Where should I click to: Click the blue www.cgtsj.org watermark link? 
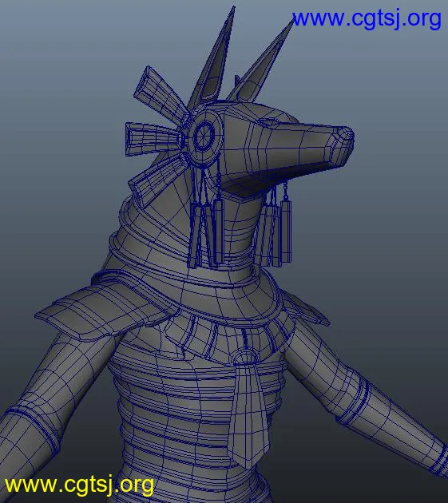(367, 19)
